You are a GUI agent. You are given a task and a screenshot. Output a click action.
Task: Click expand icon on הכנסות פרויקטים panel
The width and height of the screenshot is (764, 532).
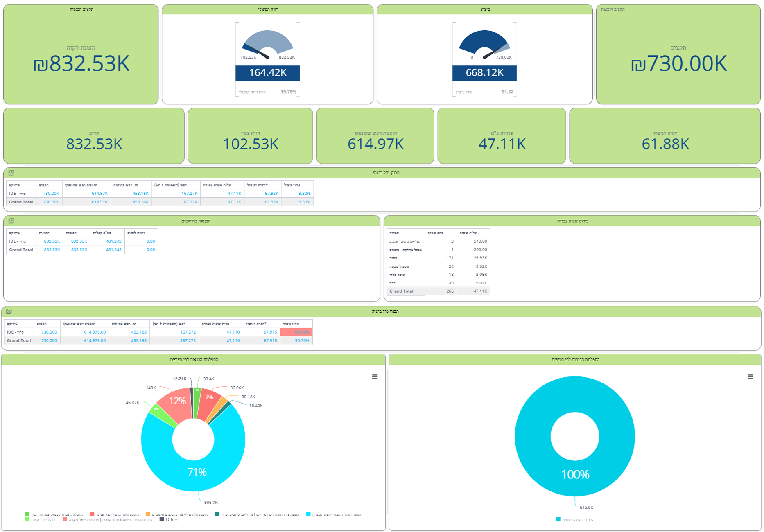click(x=11, y=221)
